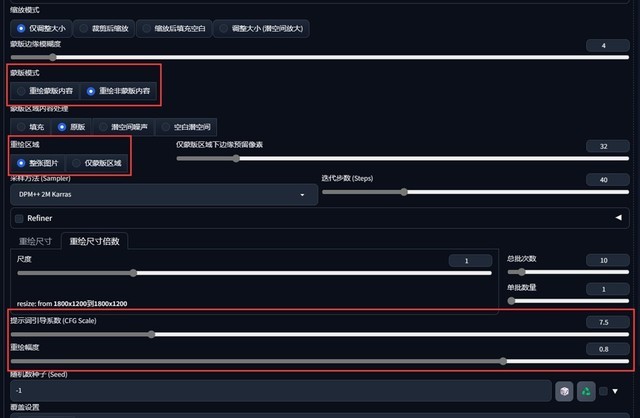Image resolution: width=640 pixels, height=418 pixels.
Task: Click the green recycle seed icon
Action: click(587, 391)
